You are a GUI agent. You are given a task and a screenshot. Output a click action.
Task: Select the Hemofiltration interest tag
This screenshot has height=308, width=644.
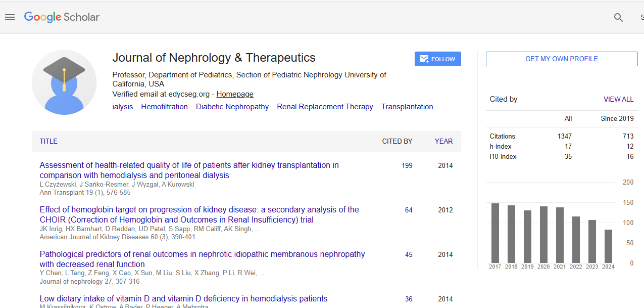point(164,107)
